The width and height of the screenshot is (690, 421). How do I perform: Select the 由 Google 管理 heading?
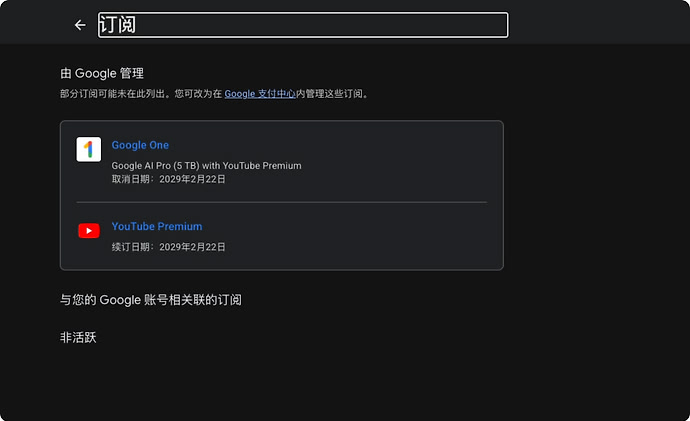[x=102, y=73]
